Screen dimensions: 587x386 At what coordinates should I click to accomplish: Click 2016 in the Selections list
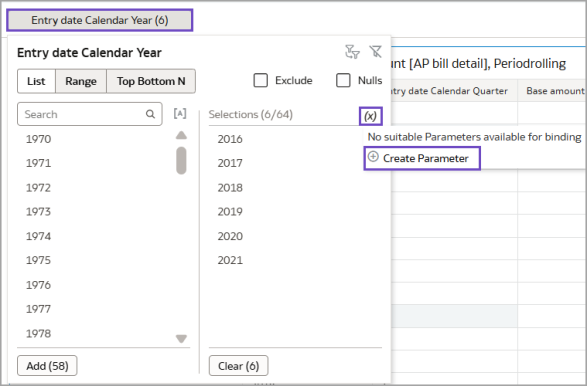pyautogui.click(x=230, y=139)
